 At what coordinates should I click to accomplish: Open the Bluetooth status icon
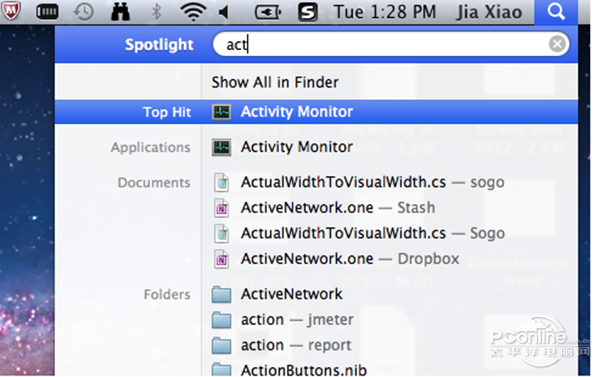156,12
